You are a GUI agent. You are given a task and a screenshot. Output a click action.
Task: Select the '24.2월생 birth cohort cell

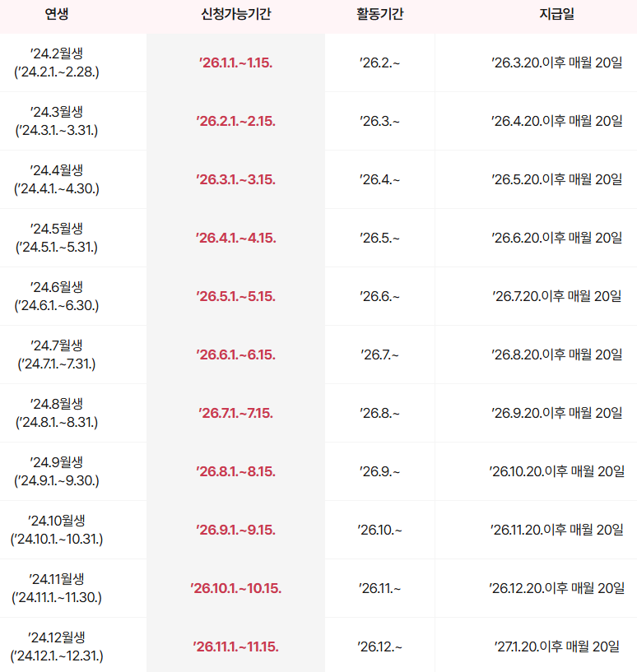point(56,63)
